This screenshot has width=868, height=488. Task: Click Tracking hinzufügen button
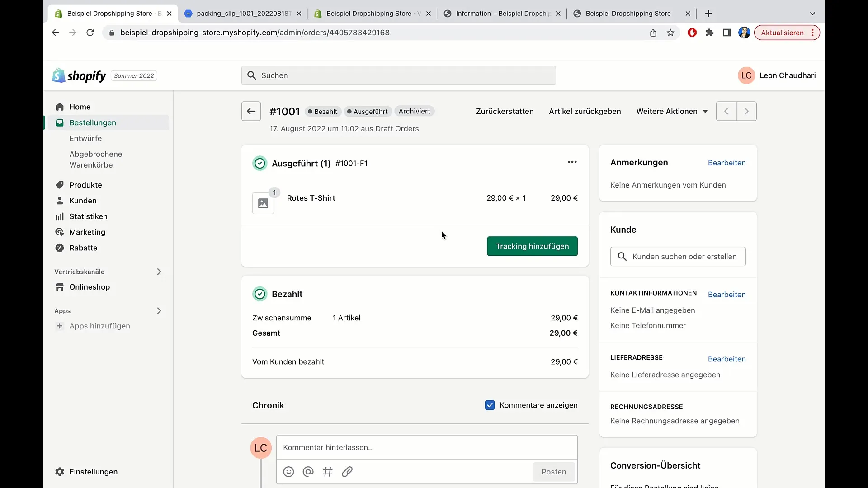click(x=533, y=246)
